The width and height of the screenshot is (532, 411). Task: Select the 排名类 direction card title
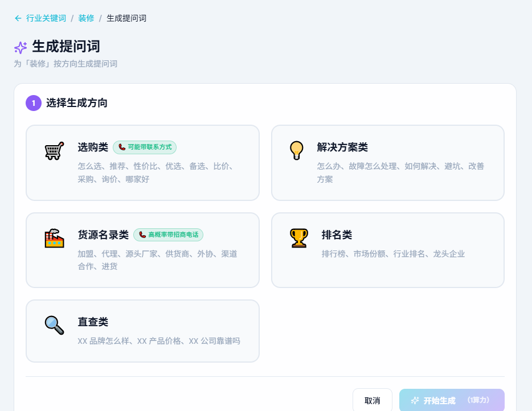pyautogui.click(x=337, y=235)
